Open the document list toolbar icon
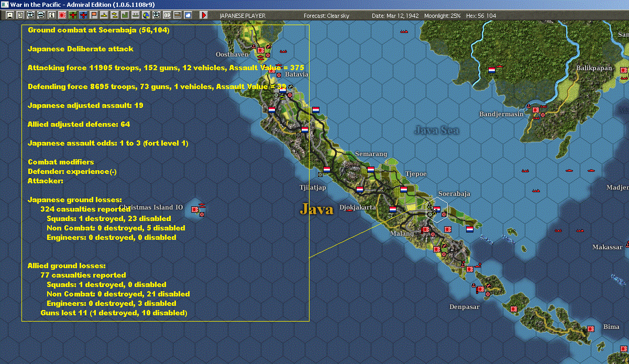The height and width of the screenshot is (364, 629). pyautogui.click(x=20, y=16)
